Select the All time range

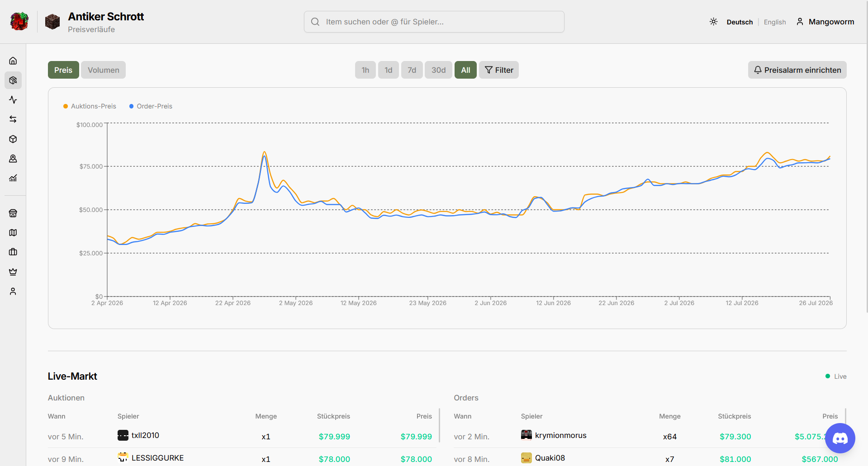tap(465, 70)
